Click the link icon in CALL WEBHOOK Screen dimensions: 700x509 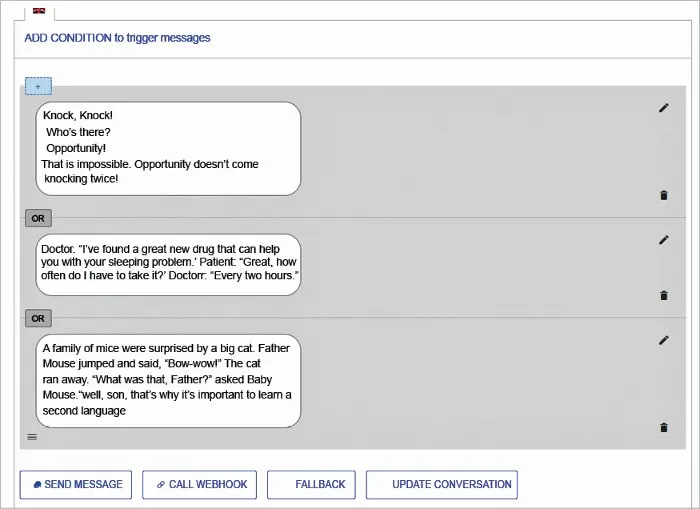(160, 485)
